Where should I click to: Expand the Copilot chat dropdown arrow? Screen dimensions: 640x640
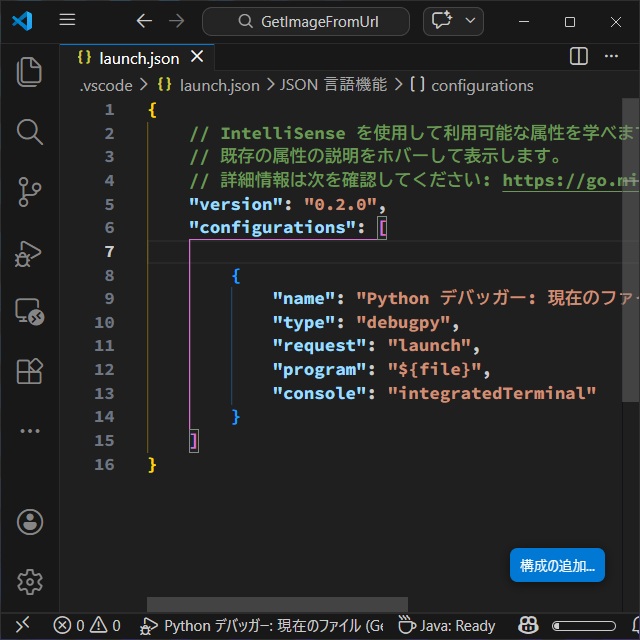[471, 21]
